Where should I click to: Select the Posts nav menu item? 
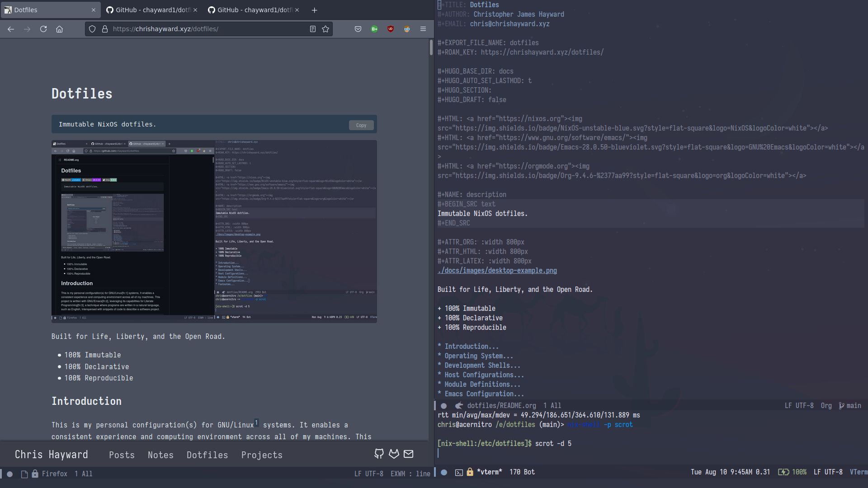pyautogui.click(x=122, y=455)
